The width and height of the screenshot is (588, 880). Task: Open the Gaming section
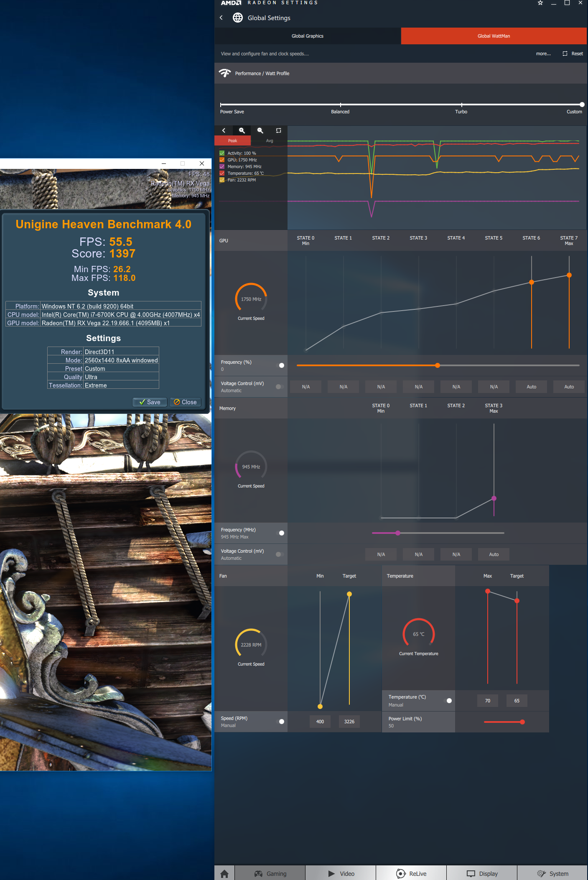pyautogui.click(x=270, y=873)
